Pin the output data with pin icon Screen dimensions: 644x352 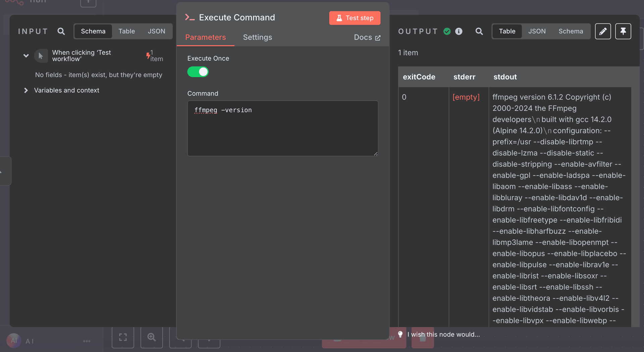pos(623,32)
